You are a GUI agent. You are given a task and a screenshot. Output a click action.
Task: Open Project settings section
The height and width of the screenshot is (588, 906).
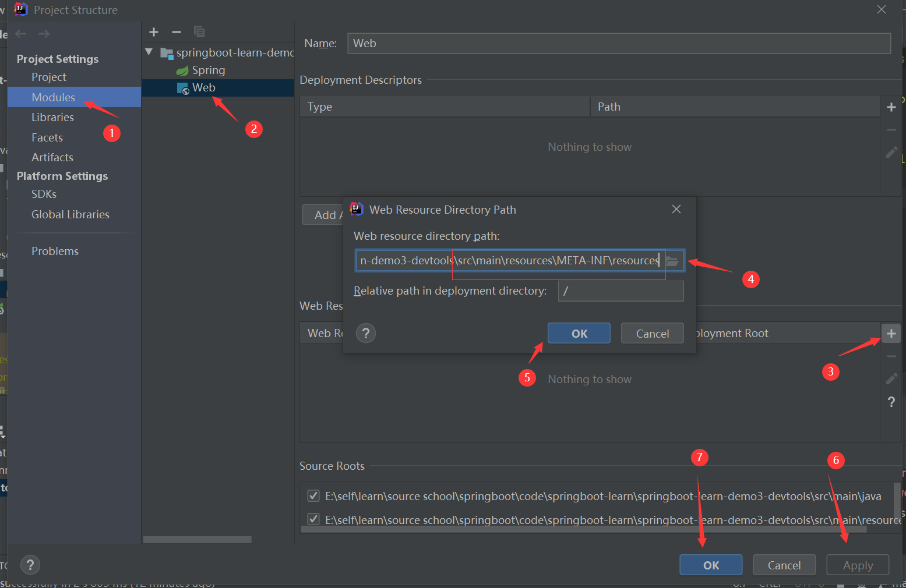[x=49, y=77]
